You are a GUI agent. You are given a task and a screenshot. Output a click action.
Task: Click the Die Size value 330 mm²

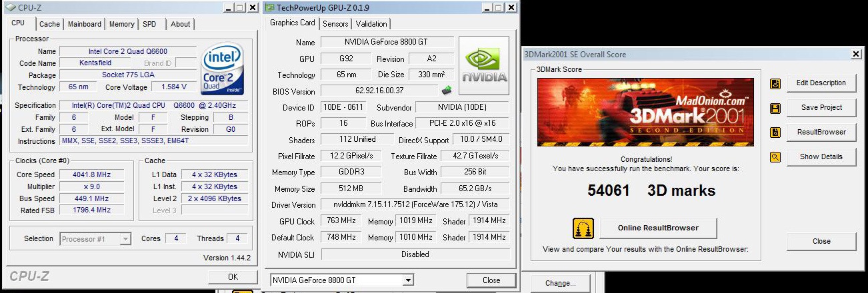(x=432, y=75)
